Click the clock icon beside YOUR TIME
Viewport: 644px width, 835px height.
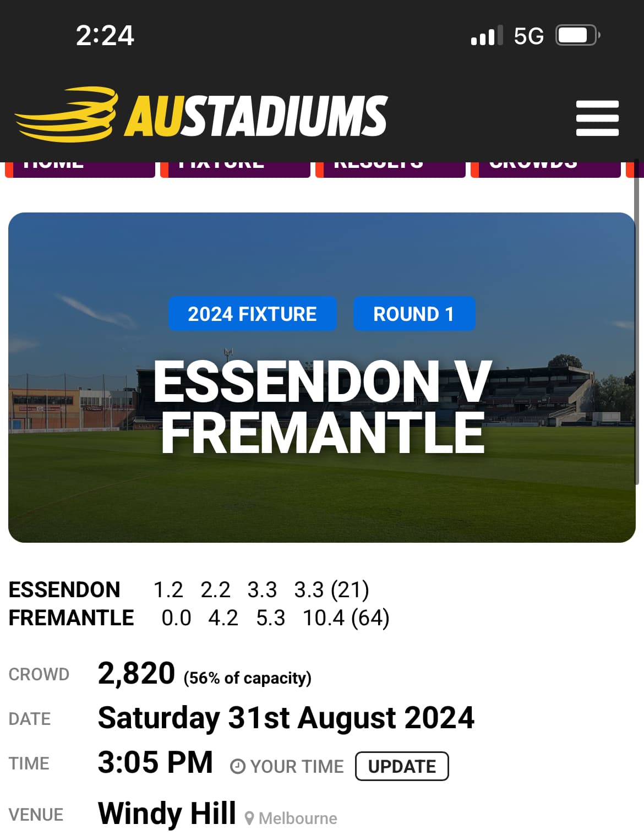(x=237, y=766)
